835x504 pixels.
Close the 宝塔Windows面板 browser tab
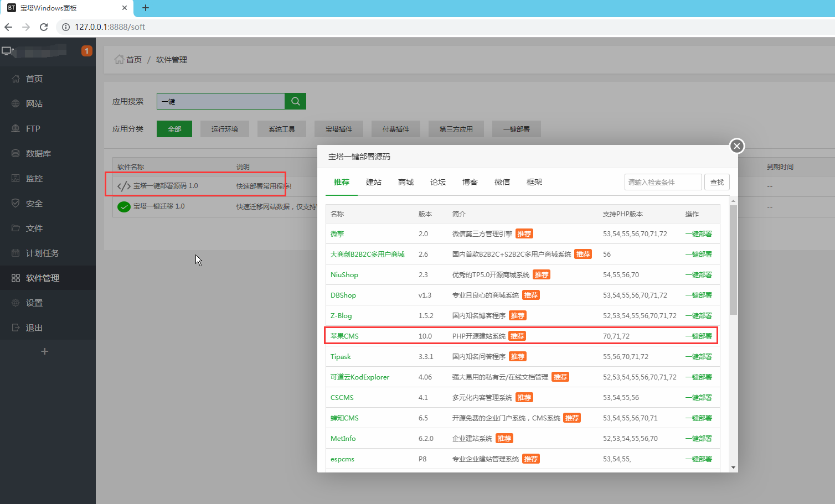124,8
